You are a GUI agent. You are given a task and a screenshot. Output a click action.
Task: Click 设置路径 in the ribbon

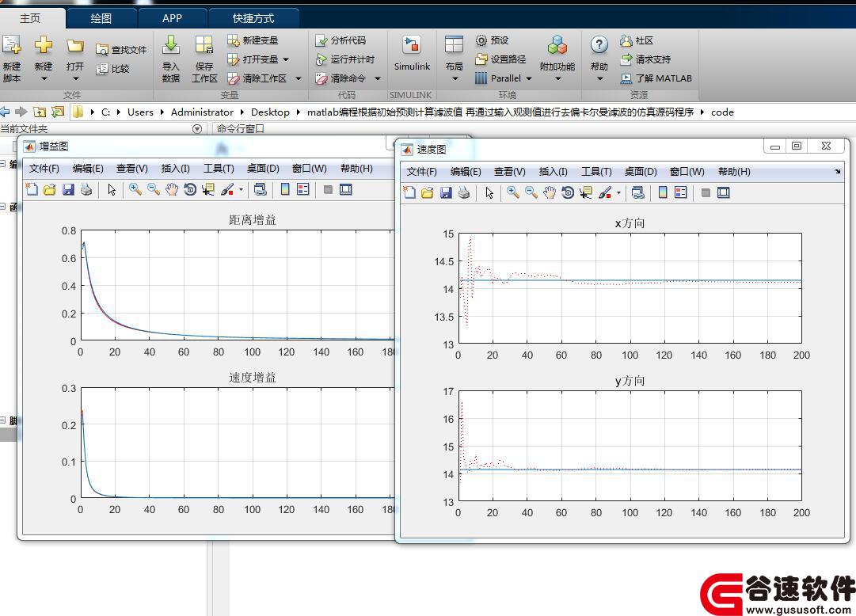[x=500, y=59]
